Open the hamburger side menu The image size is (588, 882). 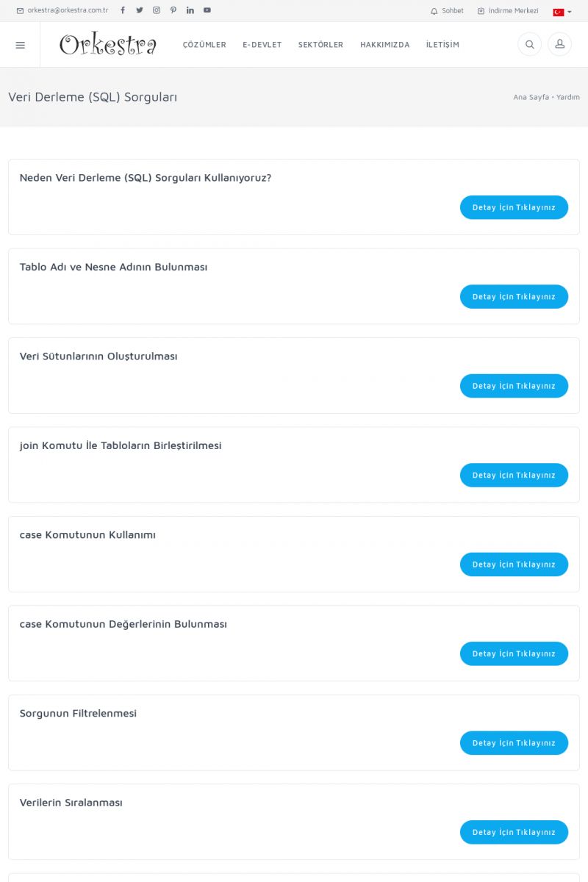20,45
